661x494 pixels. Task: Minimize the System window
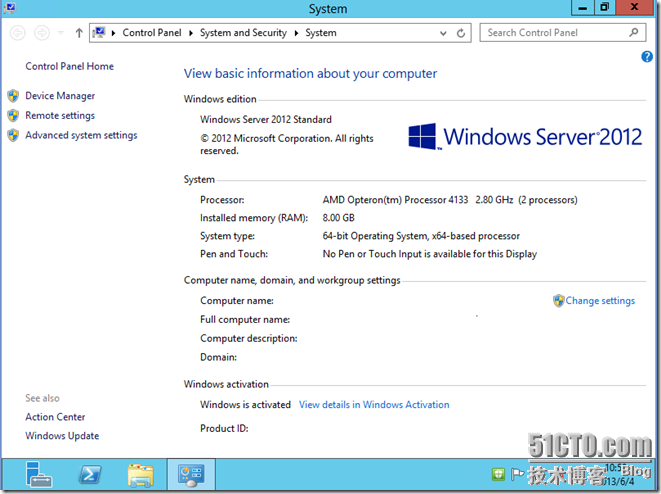pyautogui.click(x=583, y=8)
